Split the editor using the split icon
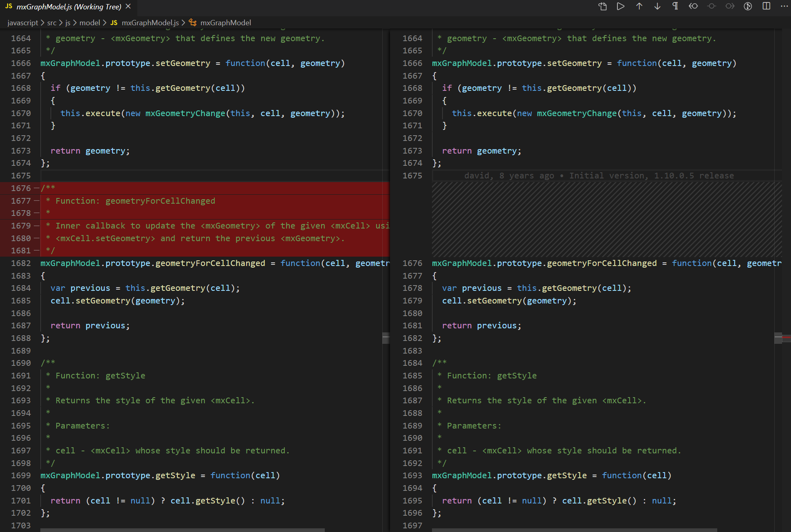791x532 pixels. pyautogui.click(x=766, y=6)
